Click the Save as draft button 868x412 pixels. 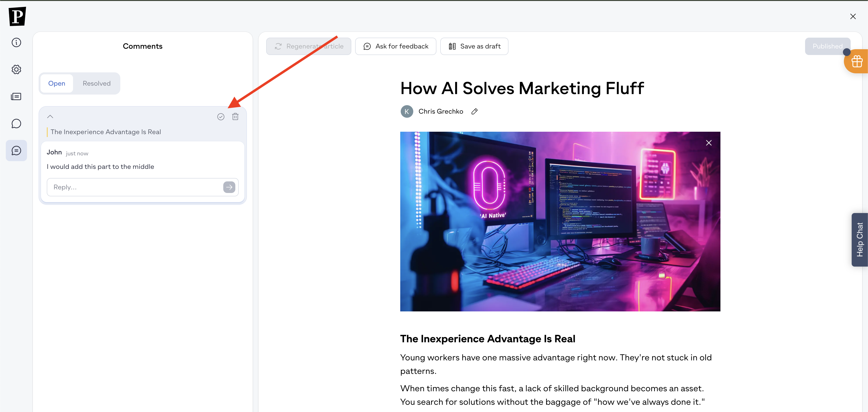coord(474,46)
